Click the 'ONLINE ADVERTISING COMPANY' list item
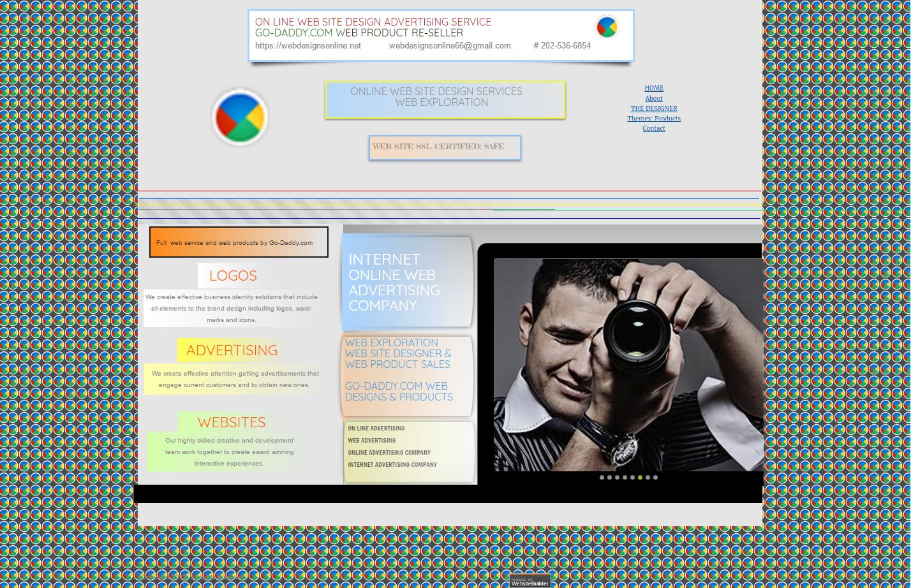 click(389, 453)
